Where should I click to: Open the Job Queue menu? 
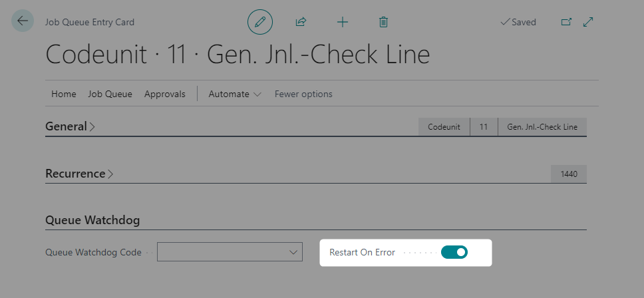(x=110, y=94)
